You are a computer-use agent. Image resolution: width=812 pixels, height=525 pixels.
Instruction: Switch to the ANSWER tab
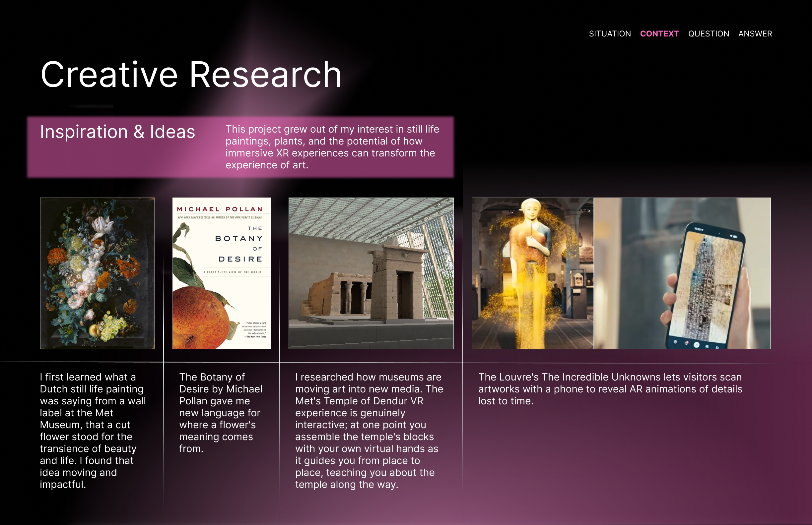755,34
